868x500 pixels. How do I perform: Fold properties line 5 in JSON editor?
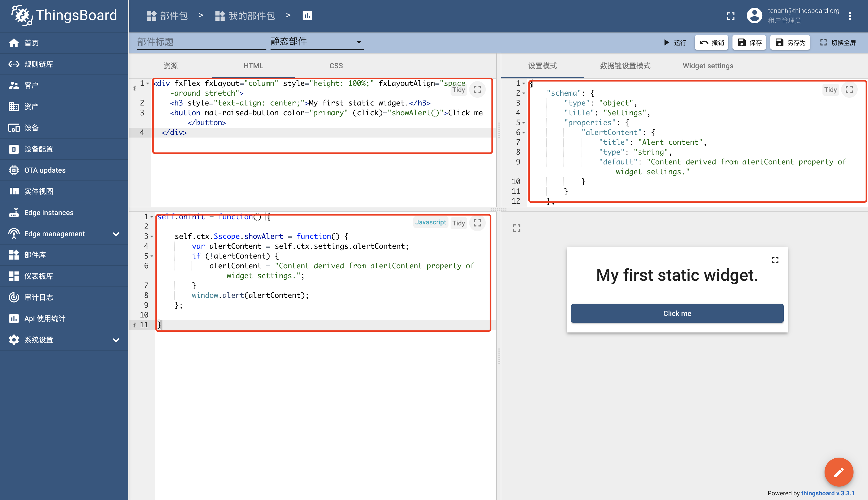tap(523, 123)
